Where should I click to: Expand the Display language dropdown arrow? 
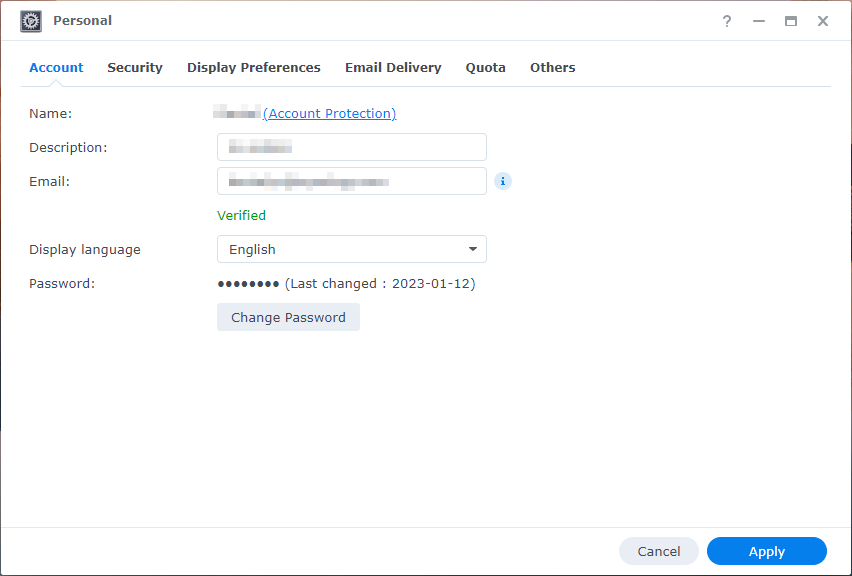(x=473, y=249)
